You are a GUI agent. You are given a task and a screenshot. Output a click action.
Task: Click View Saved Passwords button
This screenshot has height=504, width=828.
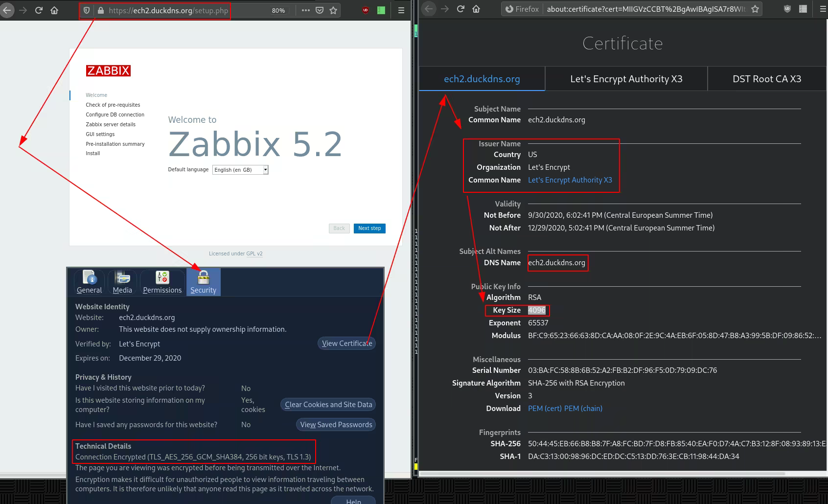336,425
